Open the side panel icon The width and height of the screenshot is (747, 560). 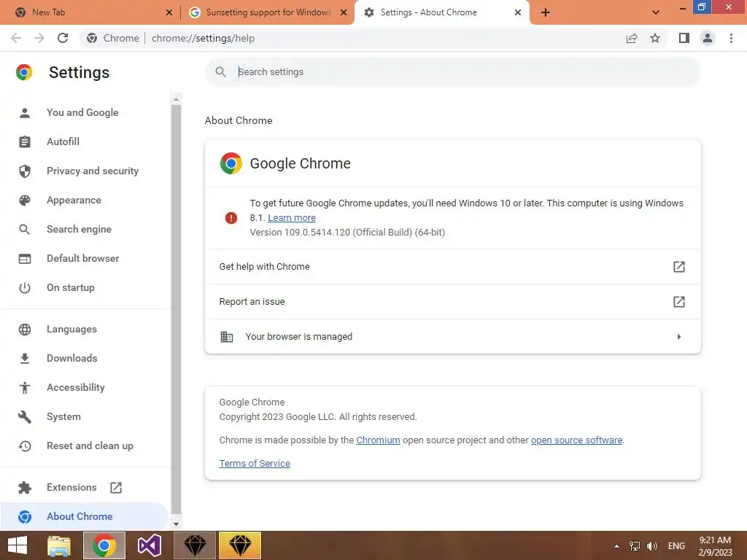tap(684, 38)
